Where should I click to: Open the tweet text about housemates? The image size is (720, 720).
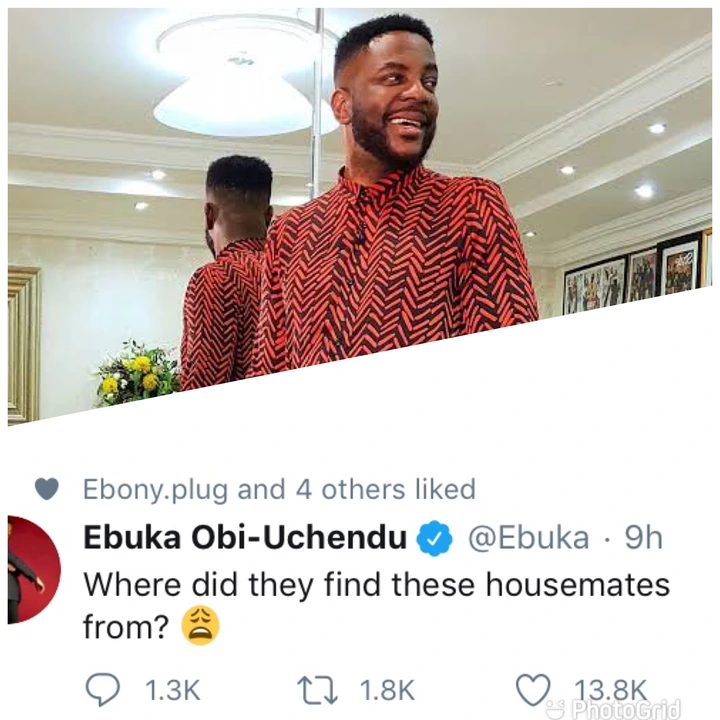(x=375, y=583)
